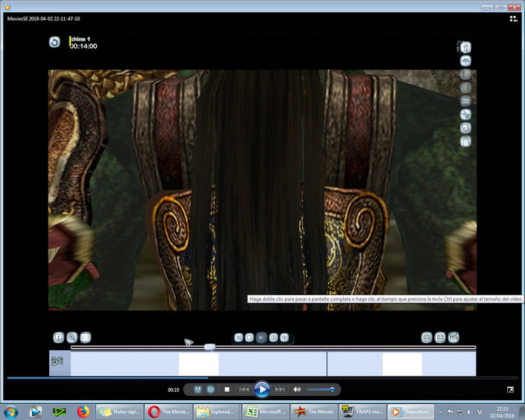Click the 00:14:00 timecode text
The image size is (525, 420).
(84, 46)
